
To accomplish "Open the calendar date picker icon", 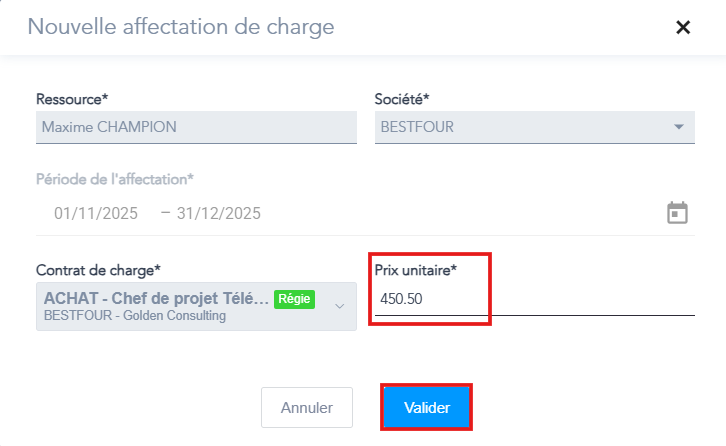I will [x=677, y=213].
